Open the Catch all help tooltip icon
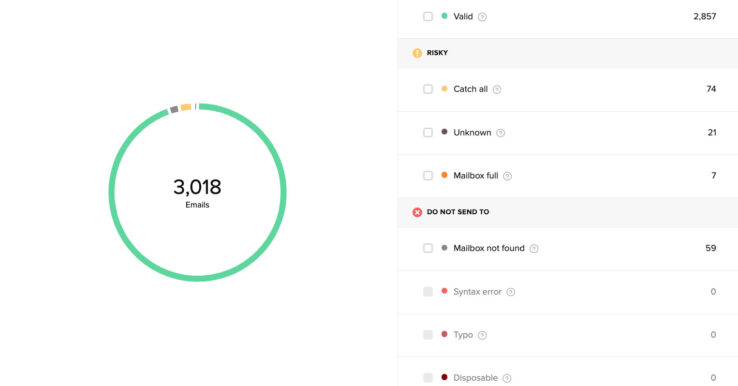 [497, 89]
